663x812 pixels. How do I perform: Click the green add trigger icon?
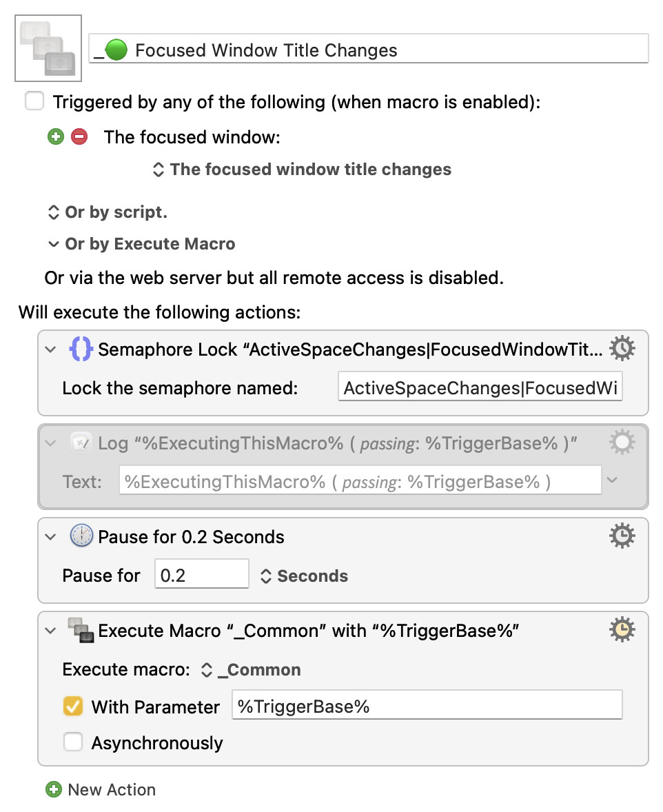(55, 136)
